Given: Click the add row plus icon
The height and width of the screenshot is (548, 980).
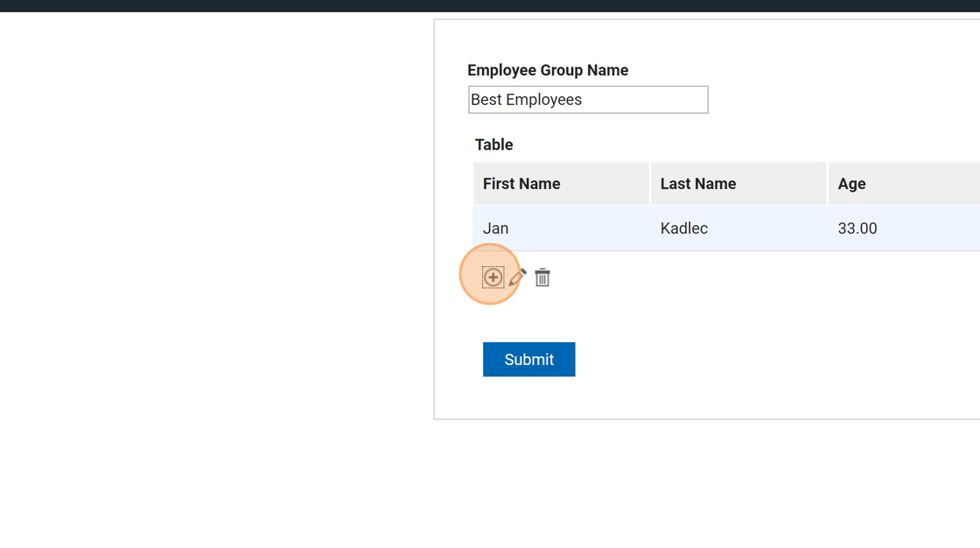Looking at the screenshot, I should pos(493,278).
